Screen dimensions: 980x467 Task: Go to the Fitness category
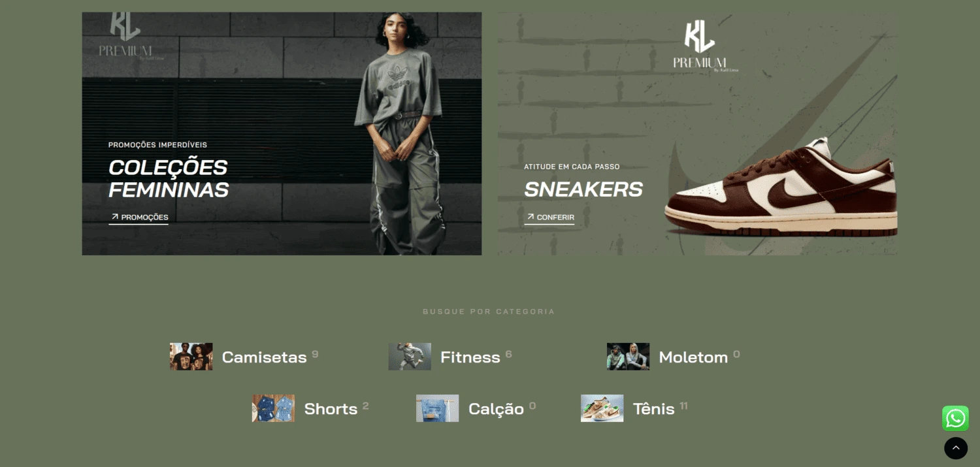[x=470, y=357]
